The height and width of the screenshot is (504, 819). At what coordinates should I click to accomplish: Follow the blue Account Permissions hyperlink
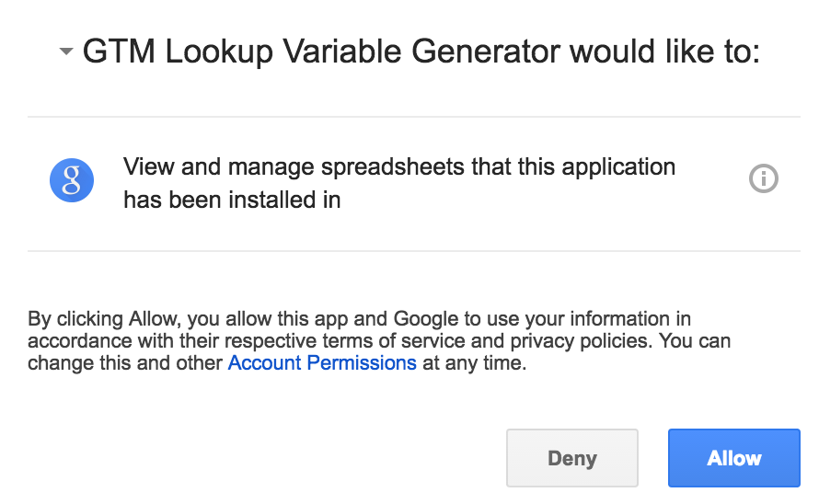point(322,362)
